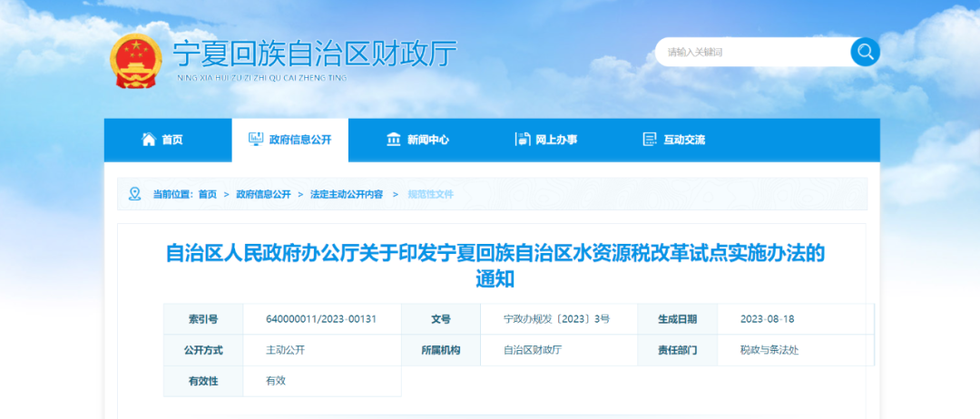Image resolution: width=980 pixels, height=419 pixels.
Task: Click the 生成日期 label cell
Action: click(677, 319)
